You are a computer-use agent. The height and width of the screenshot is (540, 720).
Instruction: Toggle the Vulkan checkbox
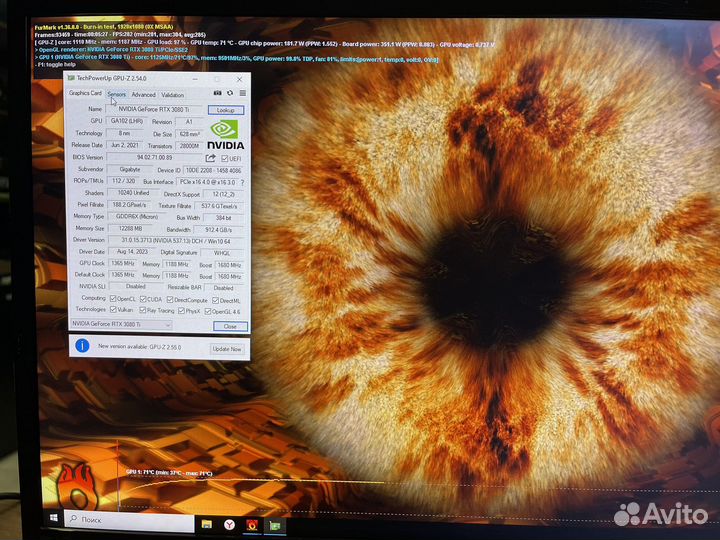click(x=113, y=309)
